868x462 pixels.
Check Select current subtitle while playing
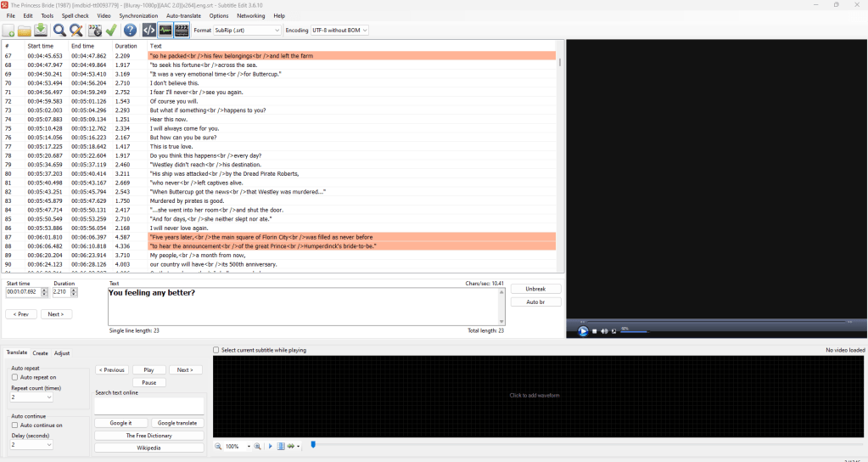click(x=216, y=350)
